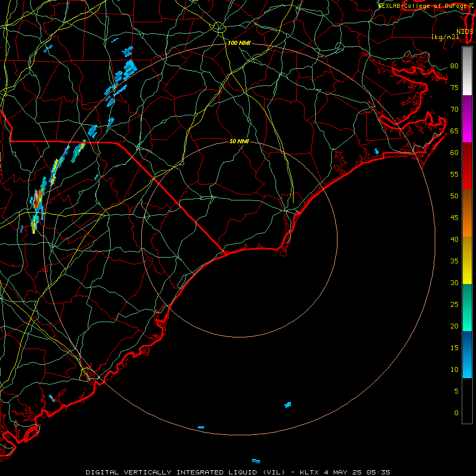Select the 0 value on the color scale
The width and height of the screenshot is (476, 476).
(x=456, y=413)
